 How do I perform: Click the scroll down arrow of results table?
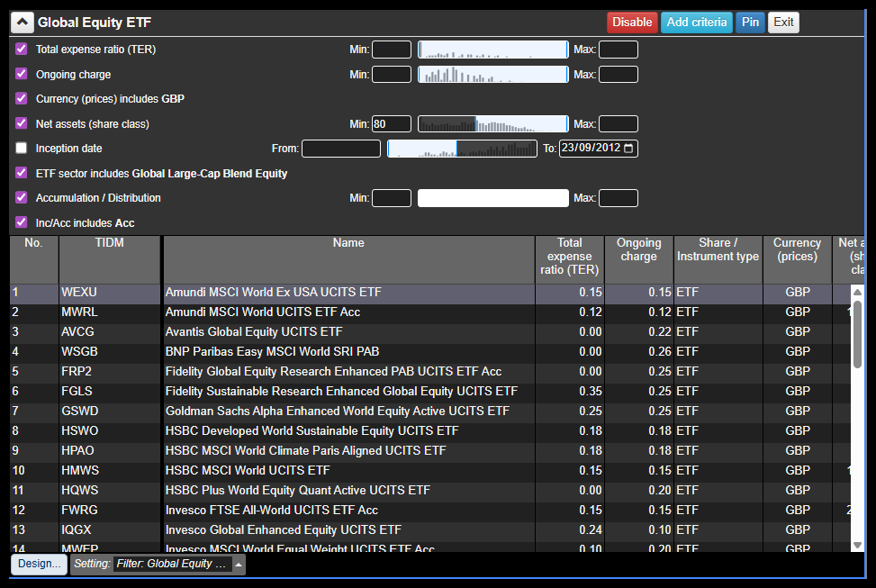pyautogui.click(x=857, y=545)
